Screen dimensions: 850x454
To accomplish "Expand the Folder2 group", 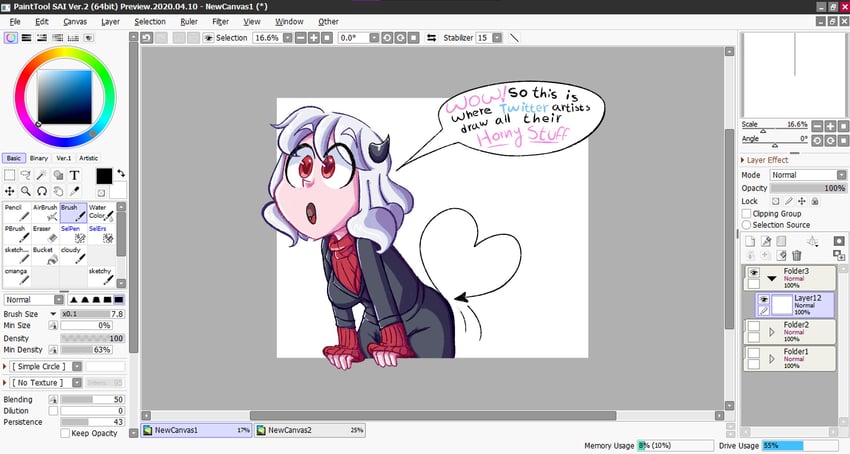I will pyautogui.click(x=772, y=332).
